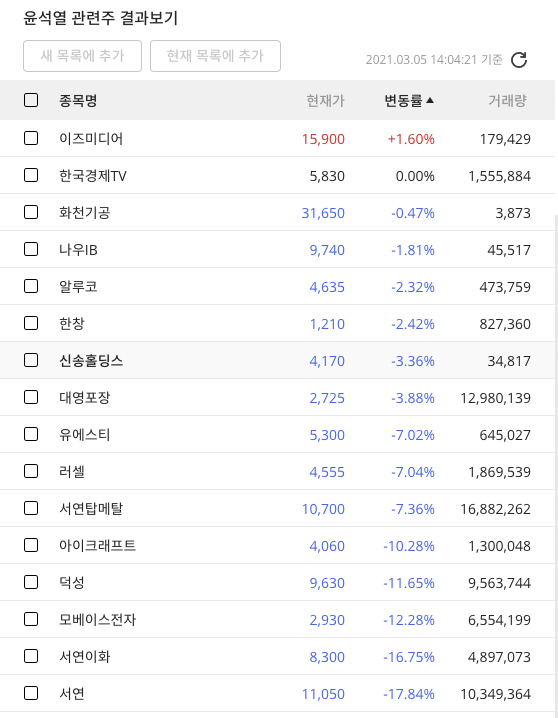
Task: Select the 서연이화 row checkbox
Action: click(31, 657)
